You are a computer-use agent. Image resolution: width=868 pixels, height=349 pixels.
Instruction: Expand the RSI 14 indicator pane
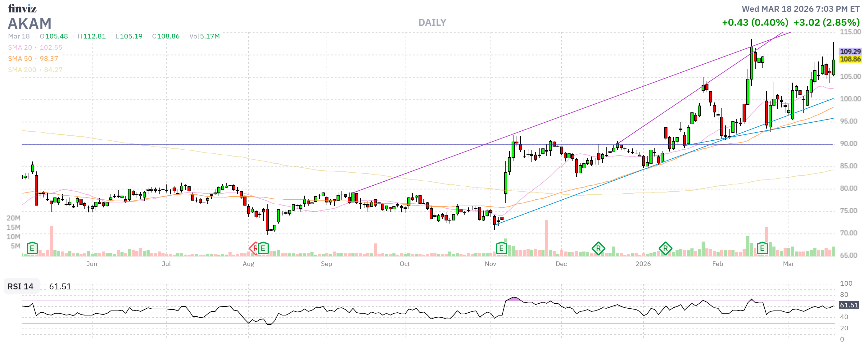click(20, 287)
